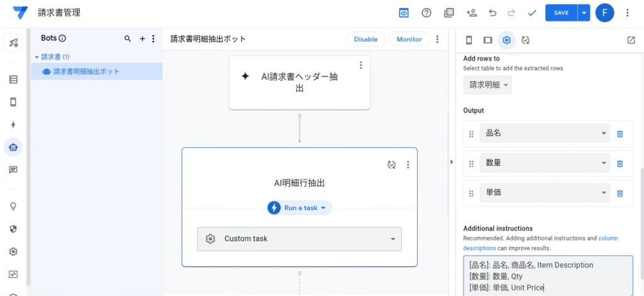This screenshot has height=296, width=644.
Task: Delete the 単価 output row
Action: (x=619, y=193)
